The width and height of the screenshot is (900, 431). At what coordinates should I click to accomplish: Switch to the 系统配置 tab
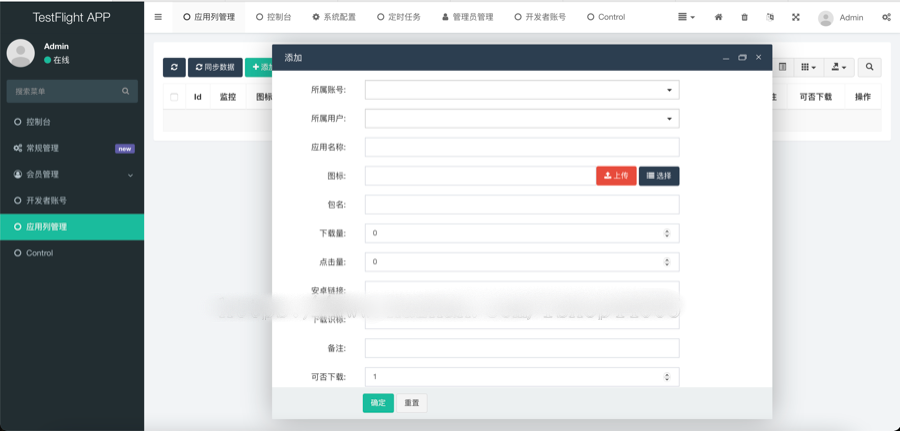(x=333, y=17)
